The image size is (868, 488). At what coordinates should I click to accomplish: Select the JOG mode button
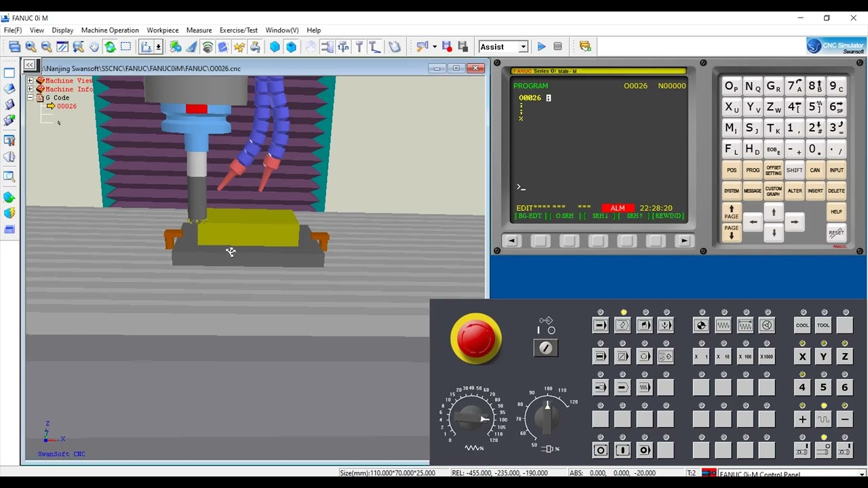723,325
